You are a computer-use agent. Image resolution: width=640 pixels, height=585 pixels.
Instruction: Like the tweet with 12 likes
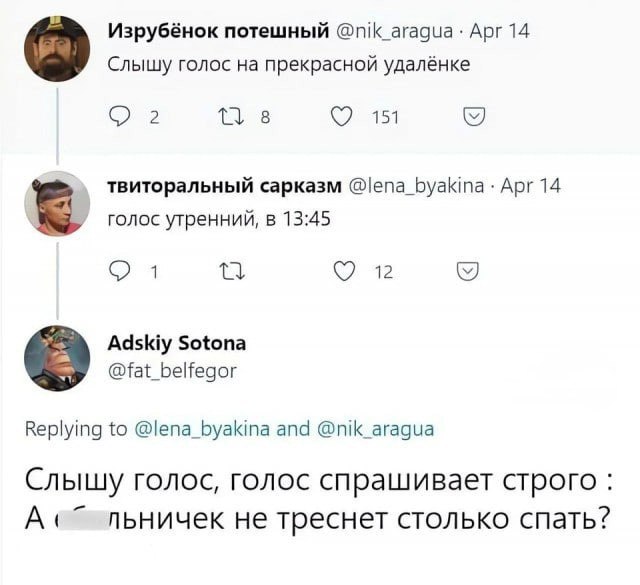(344, 271)
